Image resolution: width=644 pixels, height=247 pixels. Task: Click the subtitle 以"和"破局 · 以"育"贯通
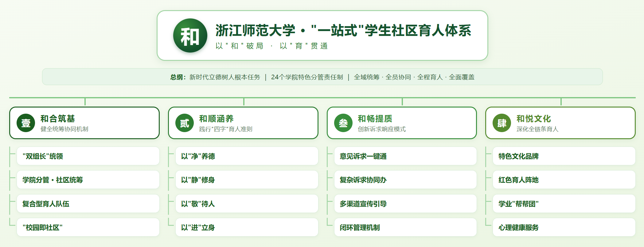click(x=272, y=46)
